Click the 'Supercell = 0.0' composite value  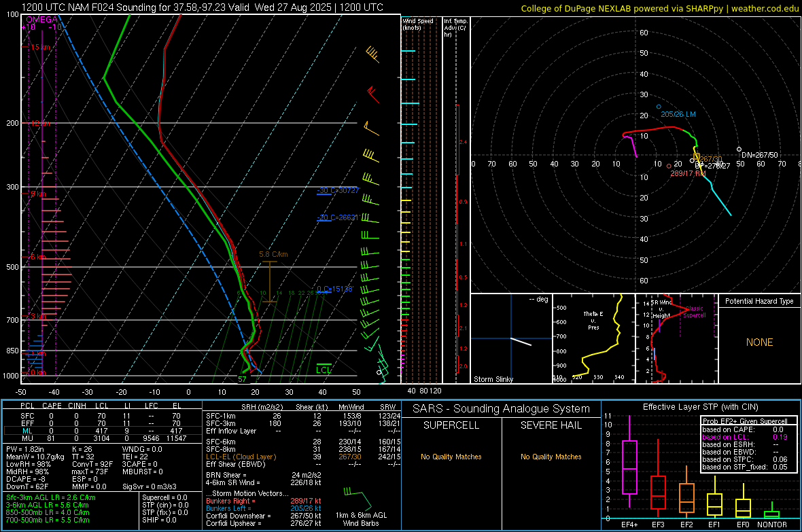click(164, 497)
